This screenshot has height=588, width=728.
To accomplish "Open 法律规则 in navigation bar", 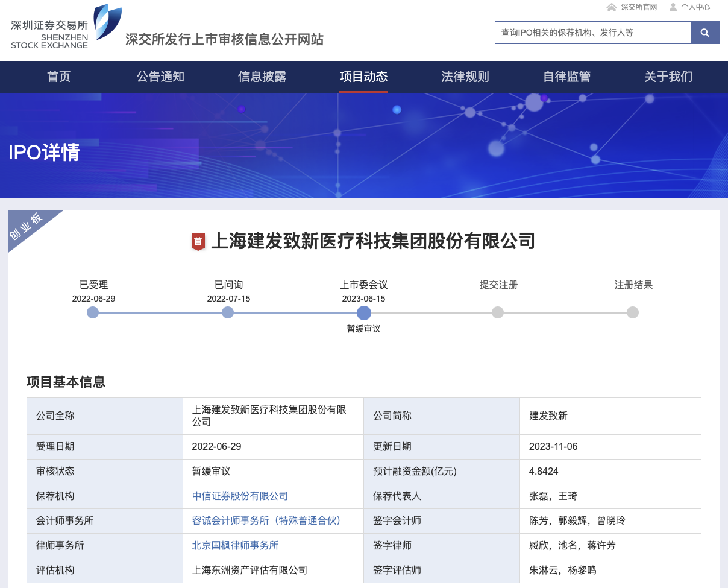I will pos(465,77).
